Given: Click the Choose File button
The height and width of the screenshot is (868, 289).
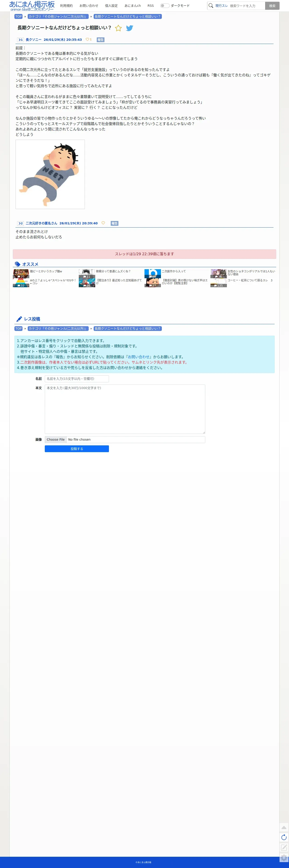Looking at the screenshot, I should point(56,439).
